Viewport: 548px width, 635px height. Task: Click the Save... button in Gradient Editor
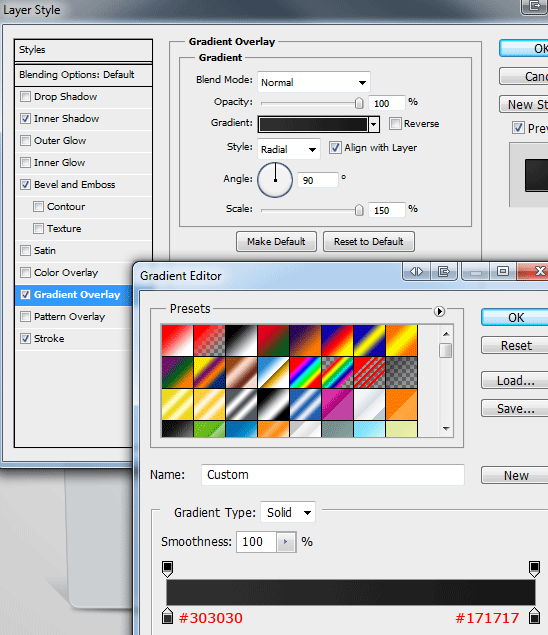click(x=515, y=408)
